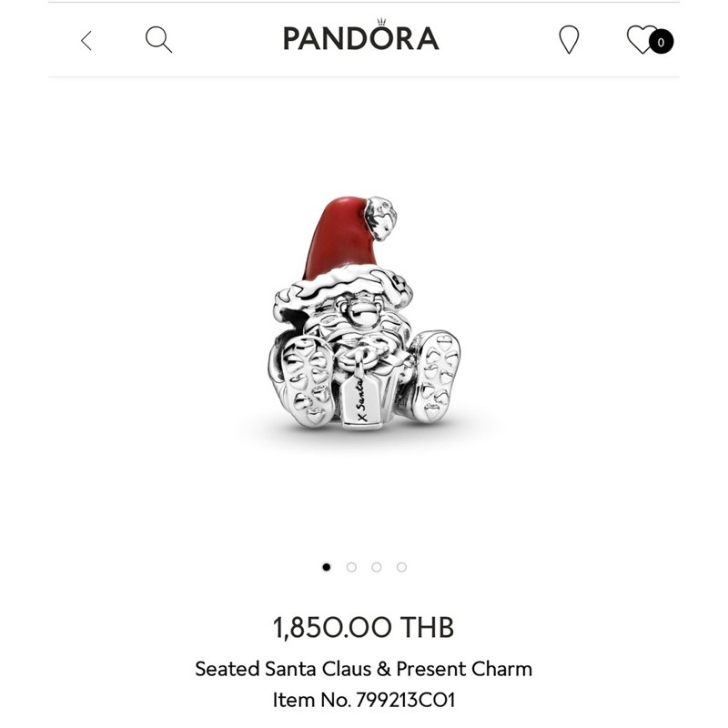Open the store locator pin icon
The image size is (728, 728).
click(x=569, y=39)
